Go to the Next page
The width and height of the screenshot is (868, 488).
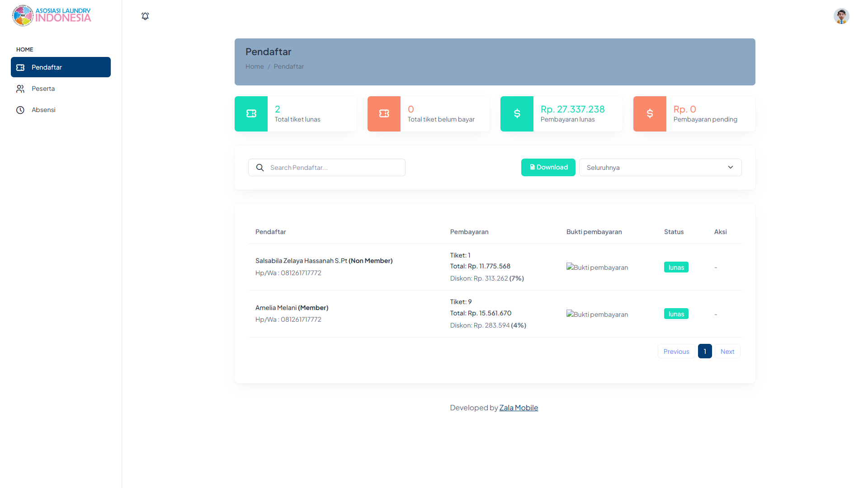(x=727, y=352)
